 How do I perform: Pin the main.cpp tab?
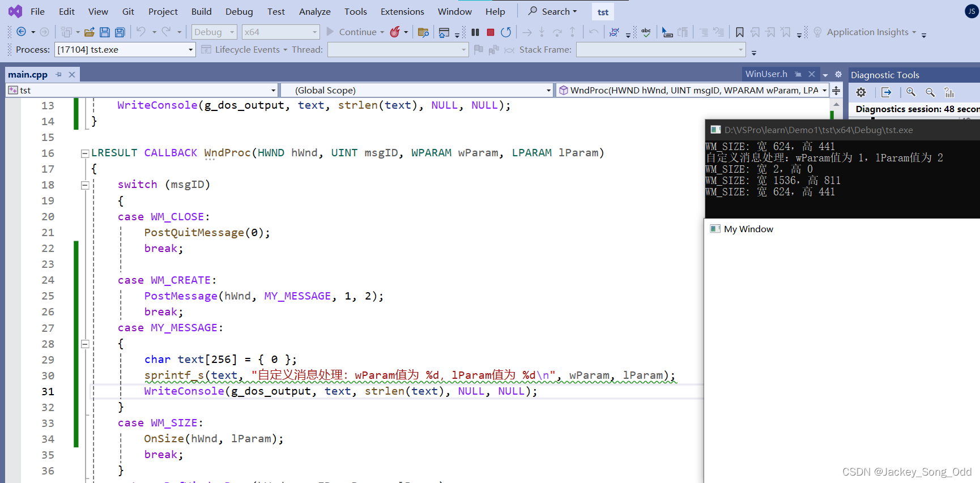58,75
